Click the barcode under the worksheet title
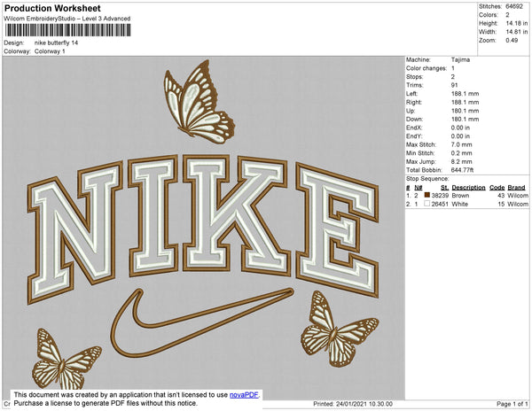 67,30
